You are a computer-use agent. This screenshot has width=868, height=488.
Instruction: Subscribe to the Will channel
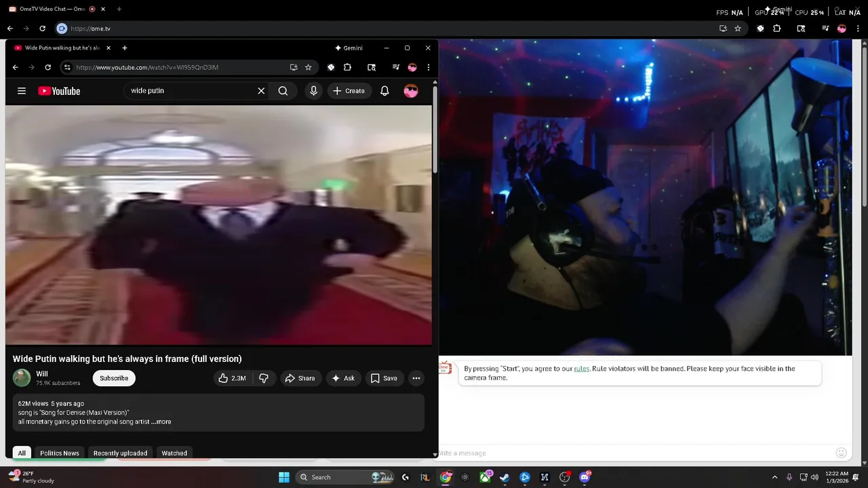pyautogui.click(x=114, y=378)
